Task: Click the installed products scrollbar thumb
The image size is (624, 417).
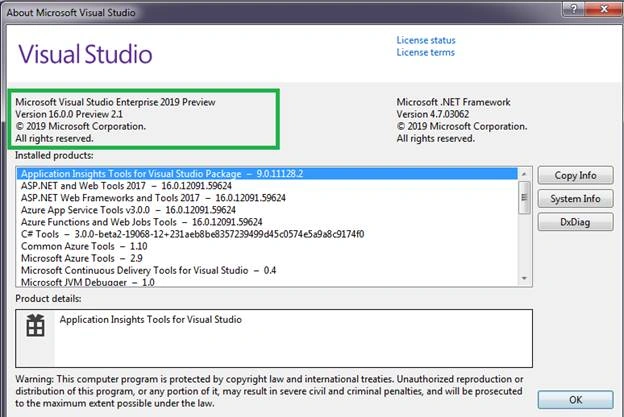Action: pyautogui.click(x=524, y=197)
